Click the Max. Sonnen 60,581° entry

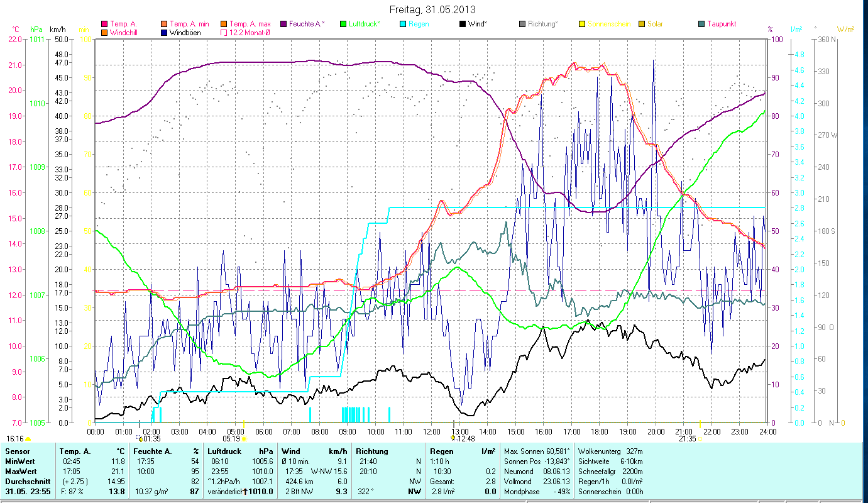537,451
